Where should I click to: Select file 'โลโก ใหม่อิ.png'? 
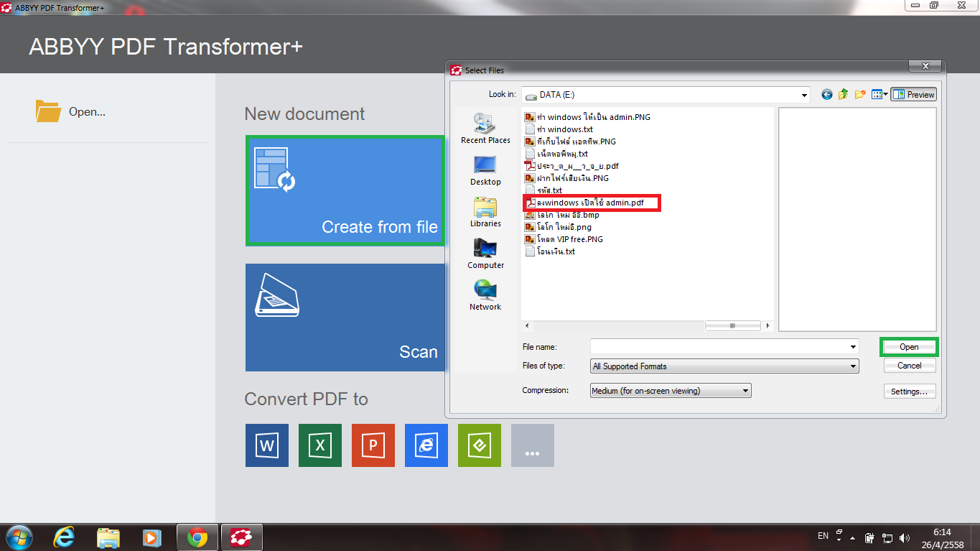(x=559, y=227)
